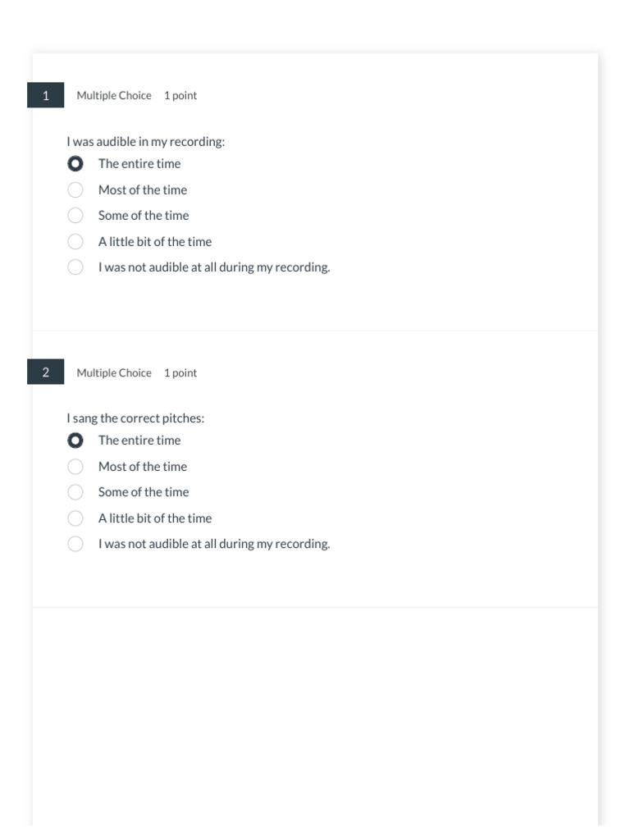Click the 'I was audible in my recording:' prompt
The image size is (630, 840).
pyautogui.click(x=146, y=142)
